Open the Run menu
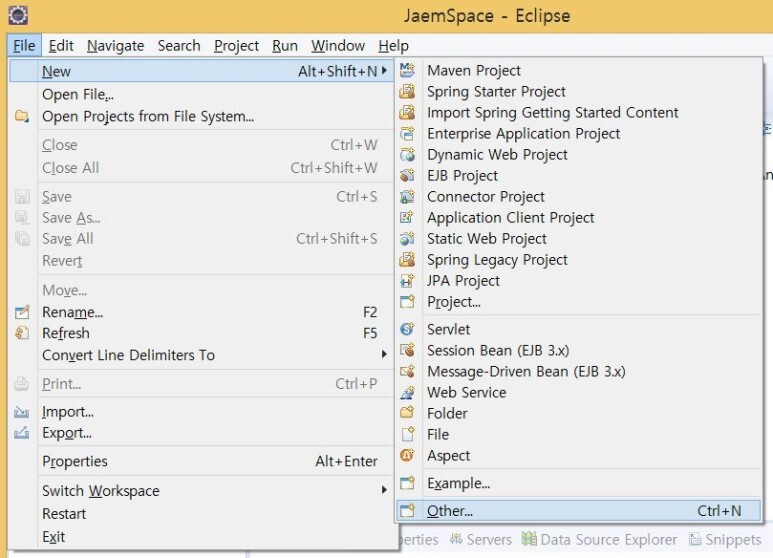This screenshot has width=773, height=558. tap(285, 46)
